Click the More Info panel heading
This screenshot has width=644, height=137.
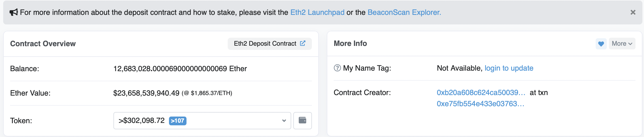click(350, 43)
